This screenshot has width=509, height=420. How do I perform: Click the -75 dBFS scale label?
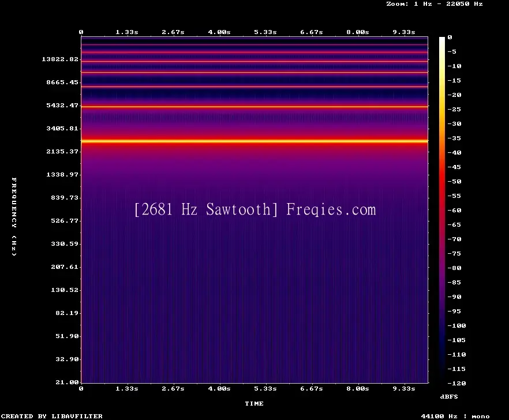454,253
